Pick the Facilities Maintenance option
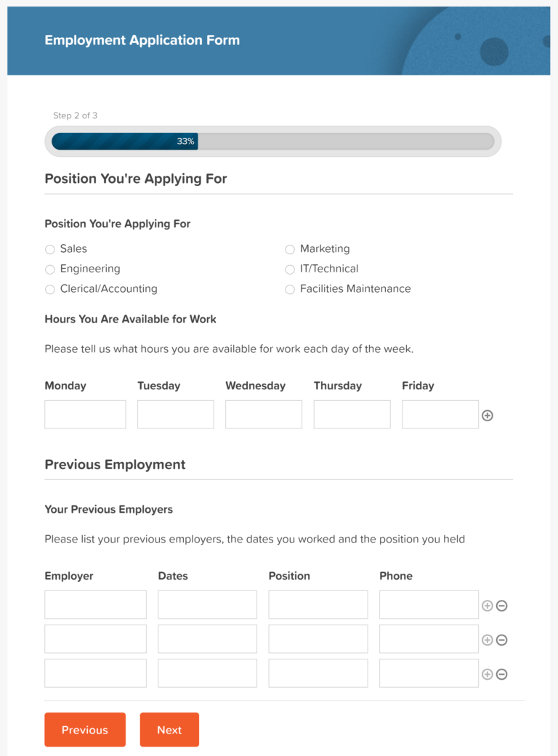The image size is (558, 756). (x=290, y=289)
